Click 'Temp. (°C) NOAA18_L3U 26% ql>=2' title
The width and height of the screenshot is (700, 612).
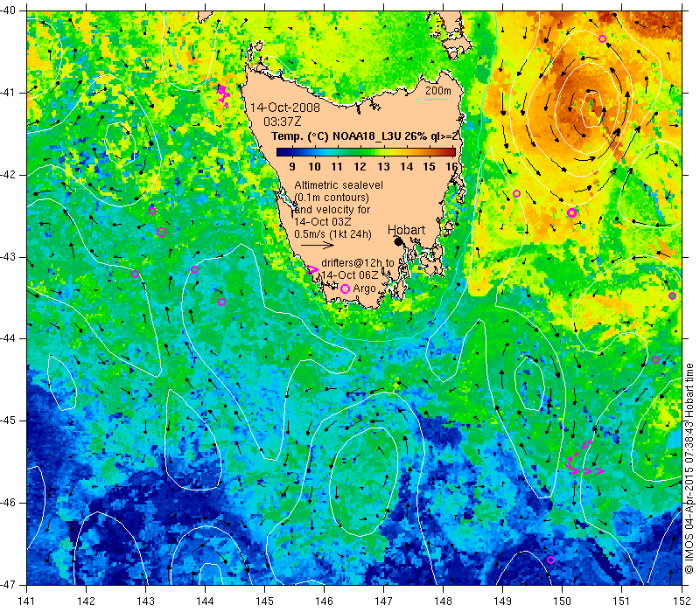[365, 136]
